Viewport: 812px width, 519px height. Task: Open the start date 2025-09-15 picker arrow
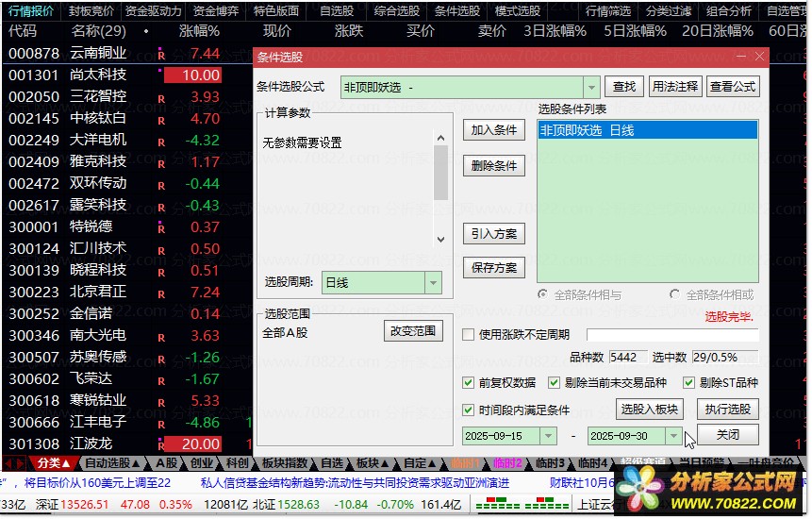coord(548,436)
